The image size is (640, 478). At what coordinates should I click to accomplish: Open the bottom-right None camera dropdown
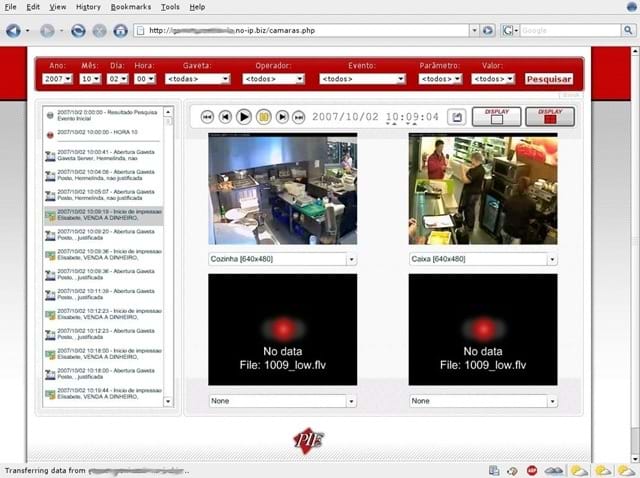point(483,401)
